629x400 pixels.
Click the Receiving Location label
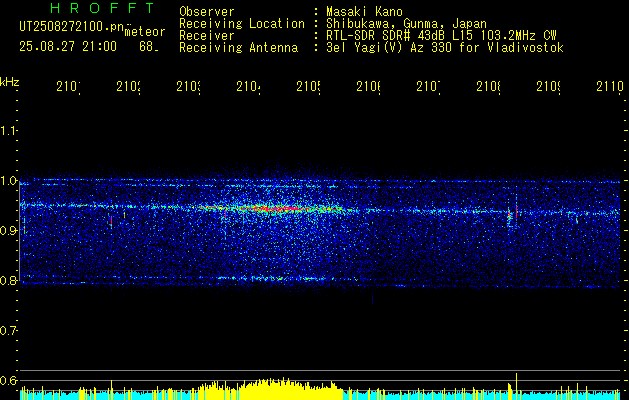click(242, 24)
